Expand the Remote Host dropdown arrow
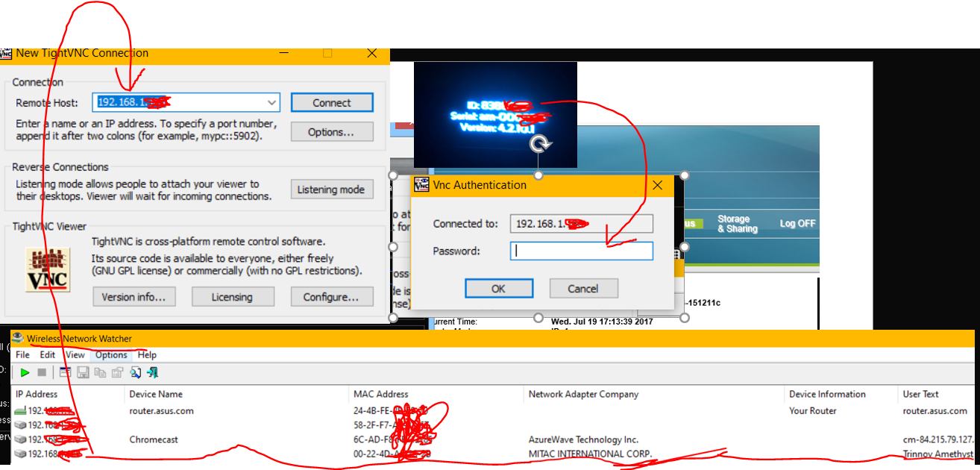Image resolution: width=980 pixels, height=470 pixels. coord(271,103)
